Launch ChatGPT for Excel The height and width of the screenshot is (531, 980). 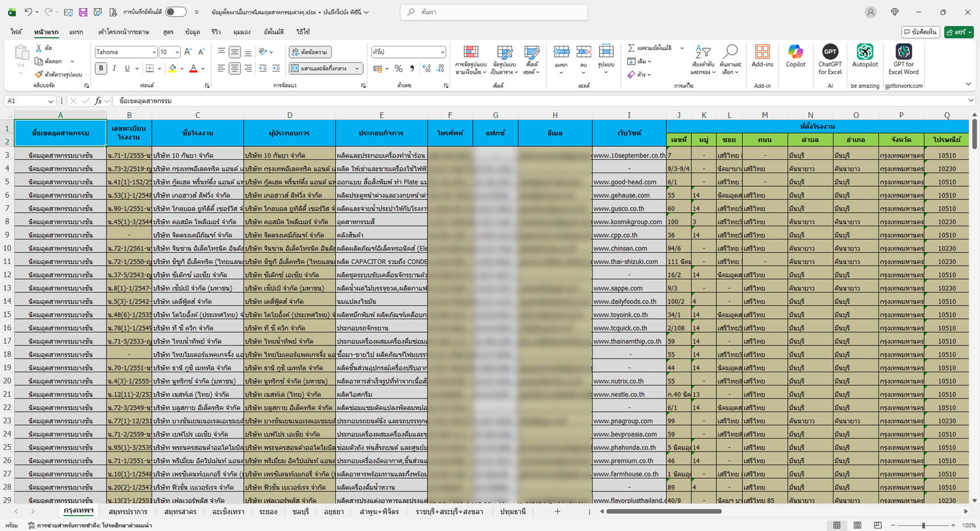coord(830,57)
